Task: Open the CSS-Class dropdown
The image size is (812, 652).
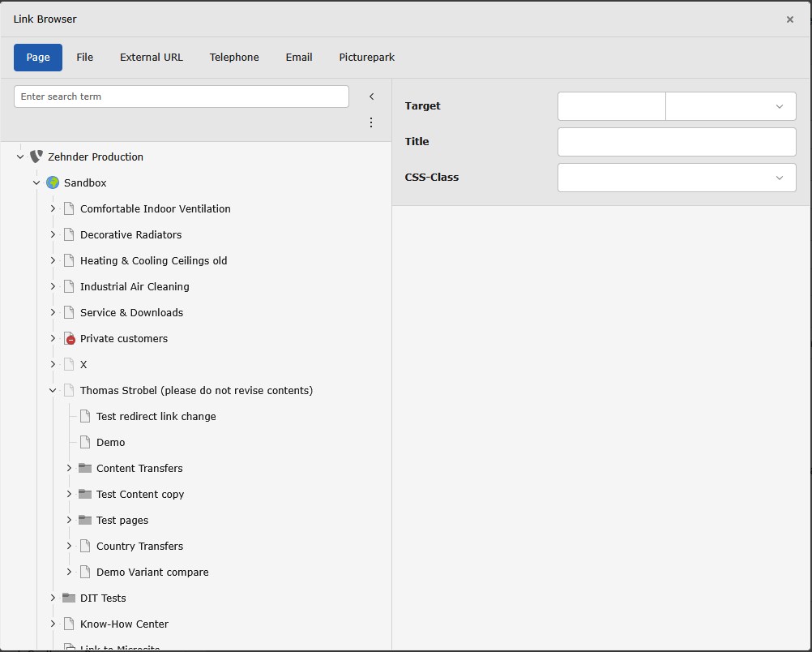Action: 677,178
